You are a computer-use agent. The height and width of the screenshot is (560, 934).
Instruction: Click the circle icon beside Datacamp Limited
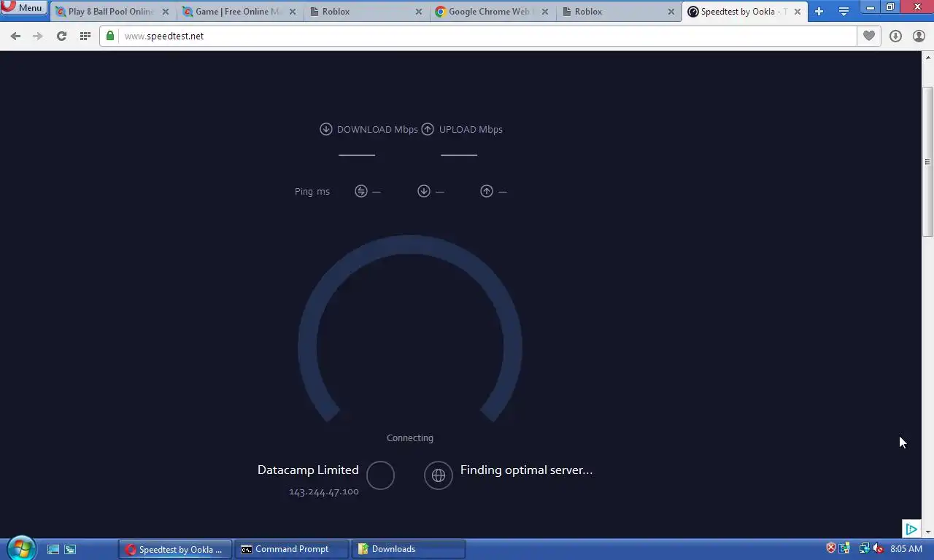[380, 475]
